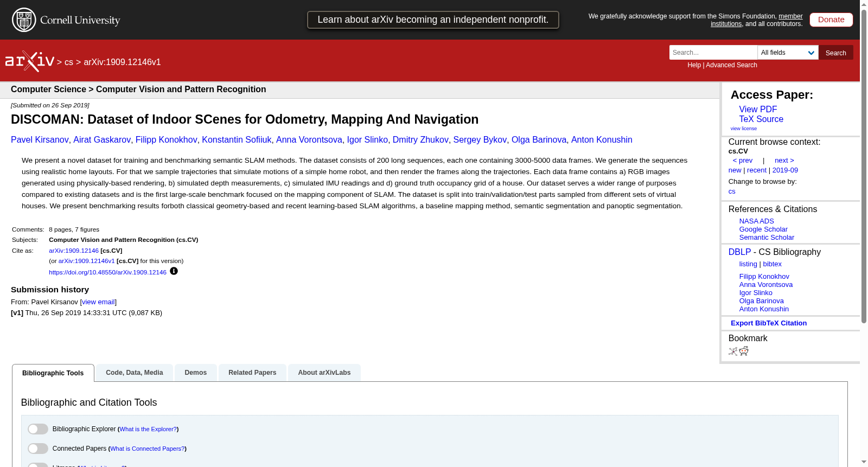Click view email link

pos(98,302)
